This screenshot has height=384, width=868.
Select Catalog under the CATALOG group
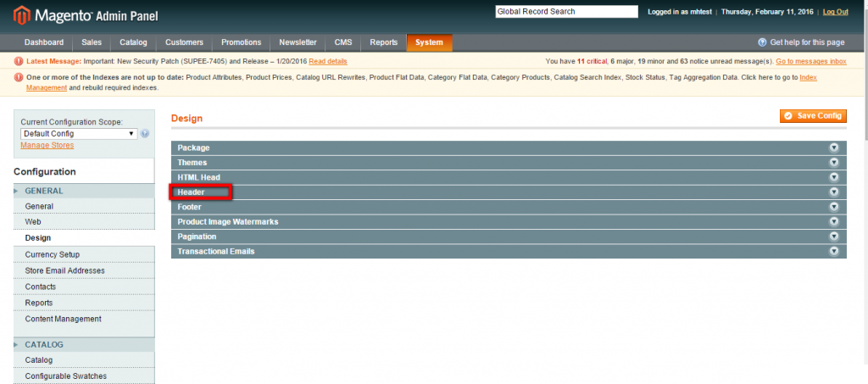[x=84, y=360]
